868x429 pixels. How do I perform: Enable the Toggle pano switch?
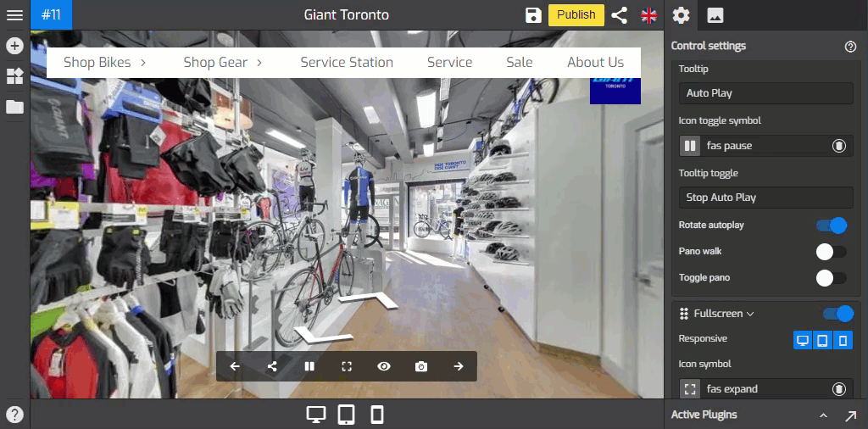(x=832, y=278)
